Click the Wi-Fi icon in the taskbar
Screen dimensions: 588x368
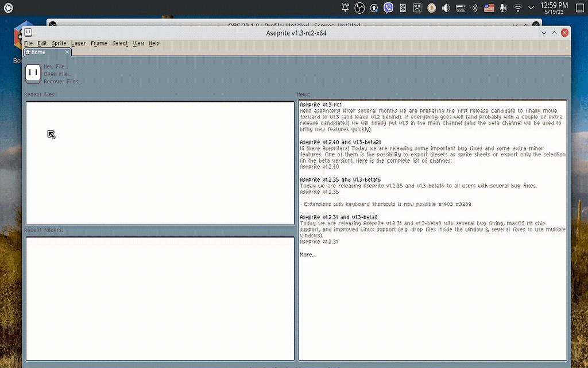pyautogui.click(x=517, y=7)
